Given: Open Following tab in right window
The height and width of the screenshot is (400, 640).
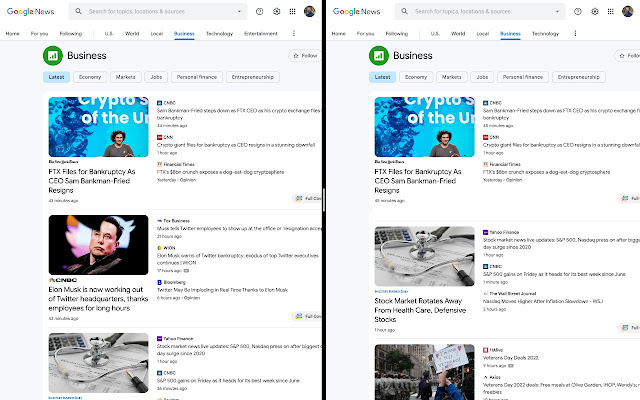Looking at the screenshot, I should (397, 33).
